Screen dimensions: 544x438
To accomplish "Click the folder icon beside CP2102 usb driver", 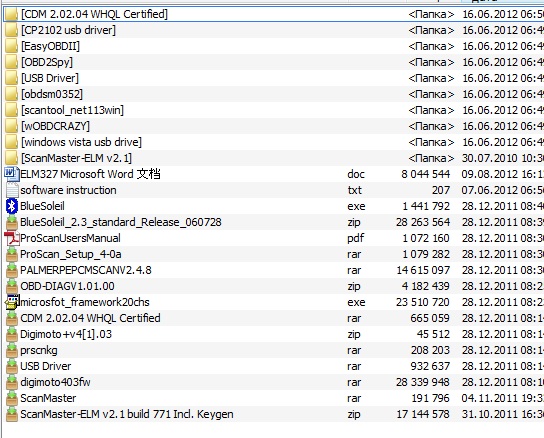I will [x=11, y=30].
